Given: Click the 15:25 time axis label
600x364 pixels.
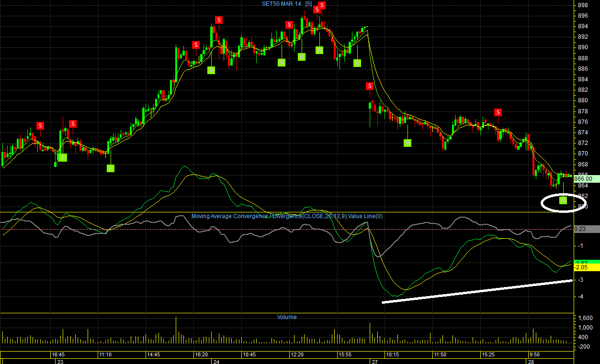Looking at the screenshot, I should coord(488,355).
